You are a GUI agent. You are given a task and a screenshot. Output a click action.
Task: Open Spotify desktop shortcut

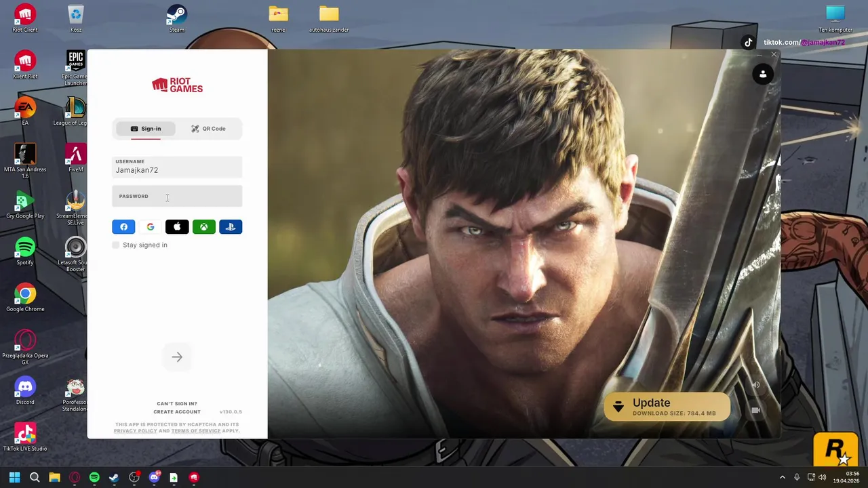tap(25, 251)
